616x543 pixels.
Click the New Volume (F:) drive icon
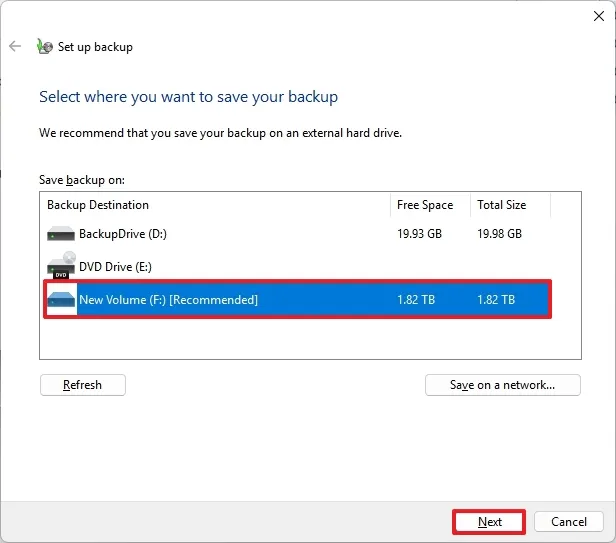click(x=61, y=299)
